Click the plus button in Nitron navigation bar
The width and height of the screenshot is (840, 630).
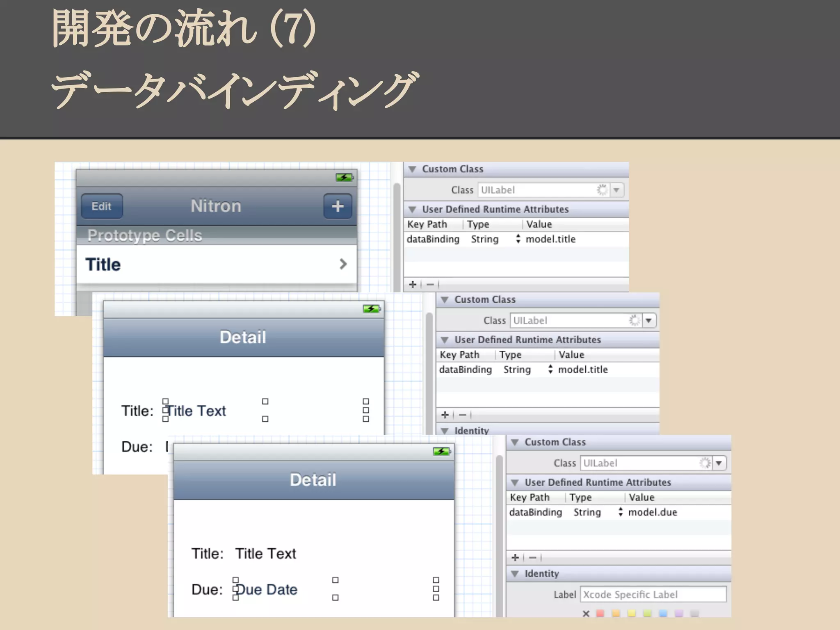point(337,206)
